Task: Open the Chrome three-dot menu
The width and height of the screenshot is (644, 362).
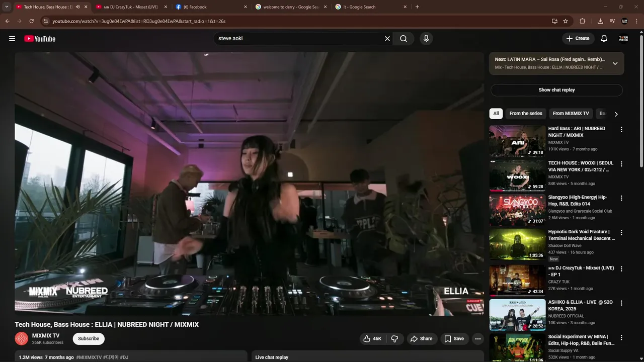Action: pyautogui.click(x=636, y=21)
